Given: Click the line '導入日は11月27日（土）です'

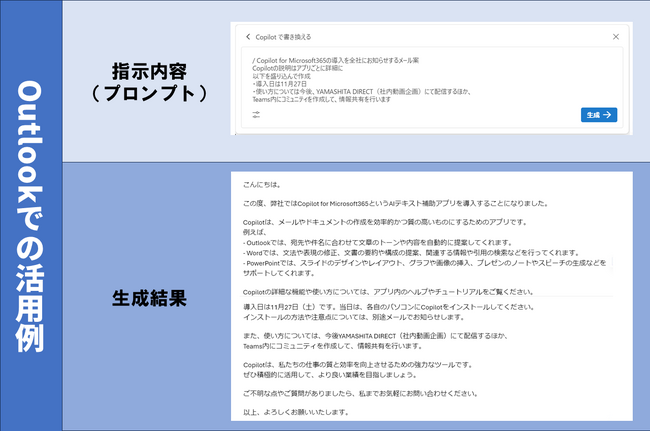Looking at the screenshot, I should 389,307.
